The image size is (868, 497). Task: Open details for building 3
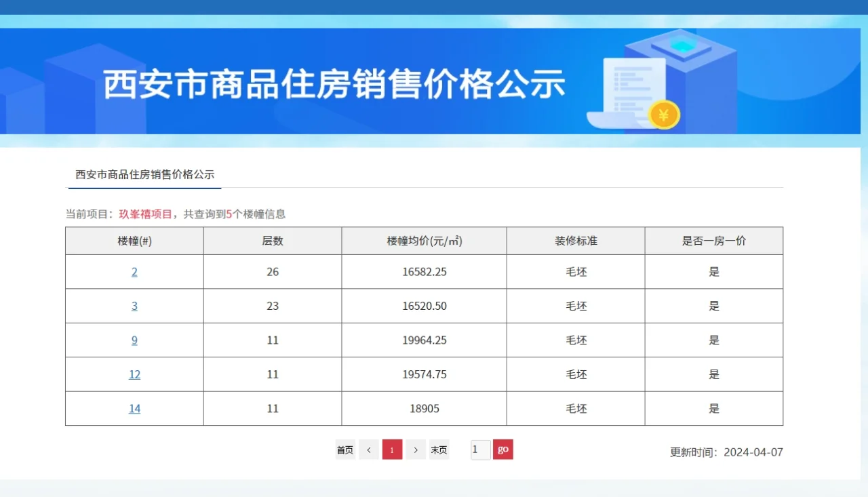pyautogui.click(x=134, y=306)
